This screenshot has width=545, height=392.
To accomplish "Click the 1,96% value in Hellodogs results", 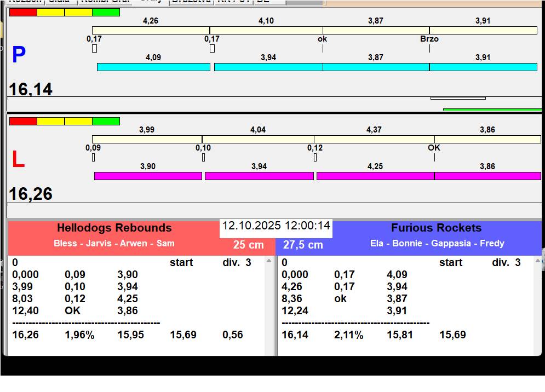I will [x=79, y=335].
